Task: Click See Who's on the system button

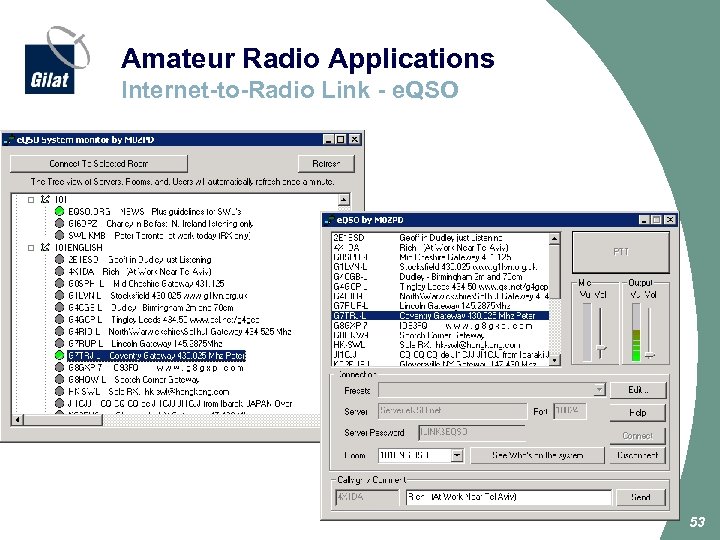Action: pos(537,456)
